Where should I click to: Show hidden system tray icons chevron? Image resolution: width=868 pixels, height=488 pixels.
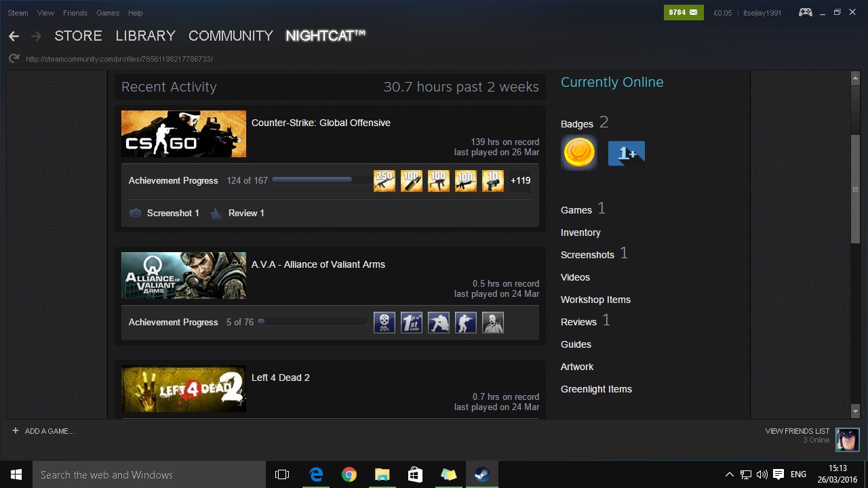click(729, 474)
